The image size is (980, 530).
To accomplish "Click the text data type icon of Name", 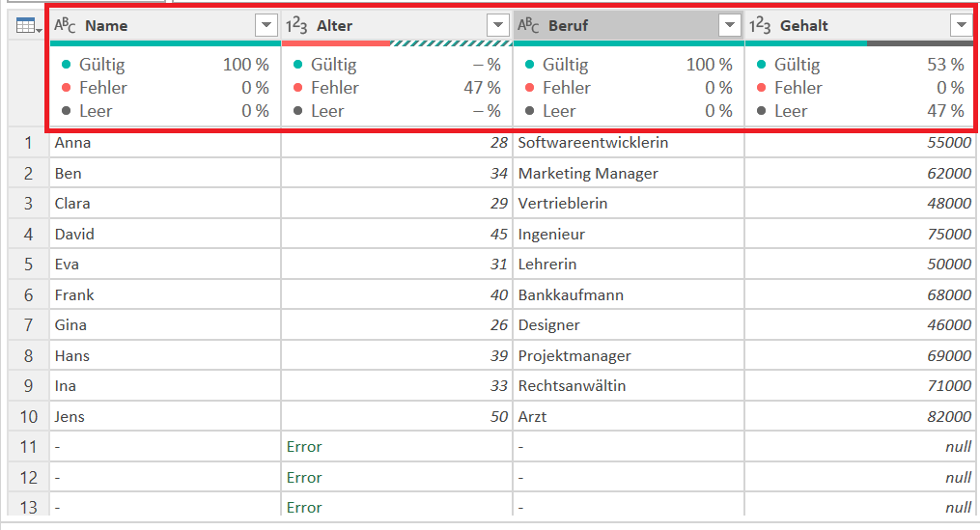I will pyautogui.click(x=65, y=26).
